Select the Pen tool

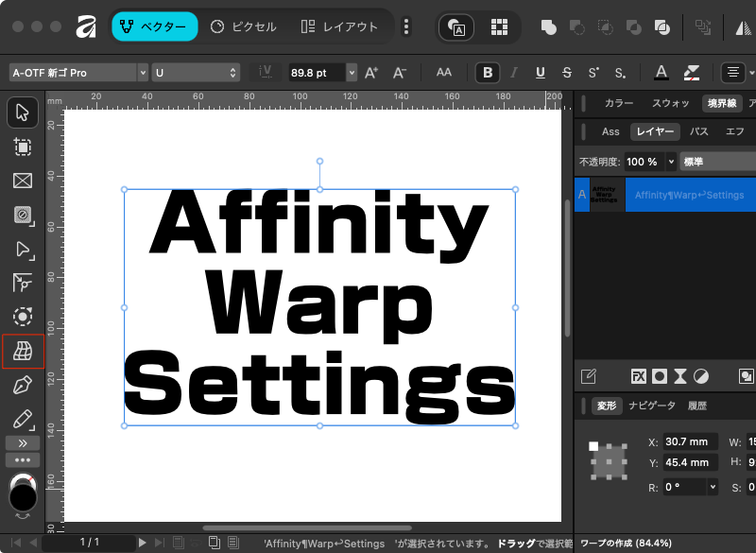click(x=23, y=386)
